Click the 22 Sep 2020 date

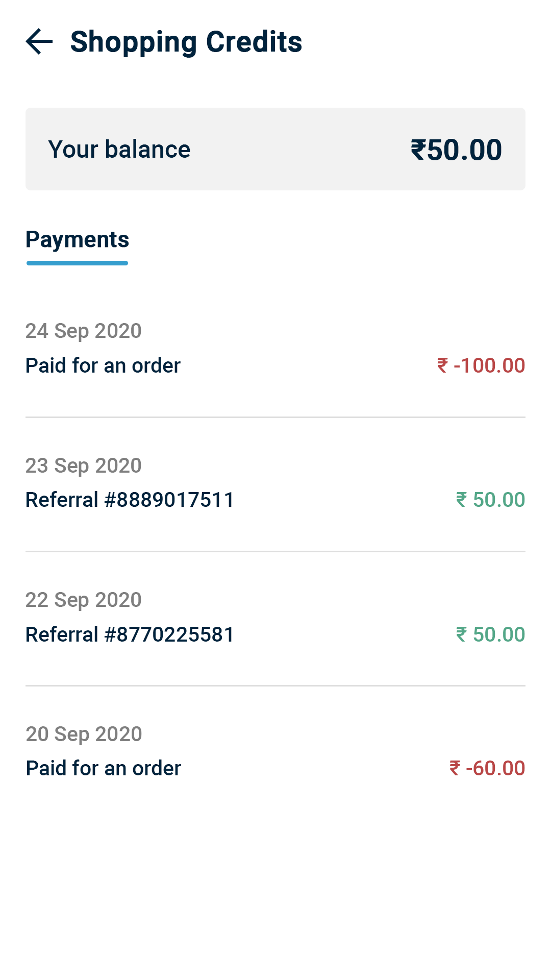click(83, 600)
